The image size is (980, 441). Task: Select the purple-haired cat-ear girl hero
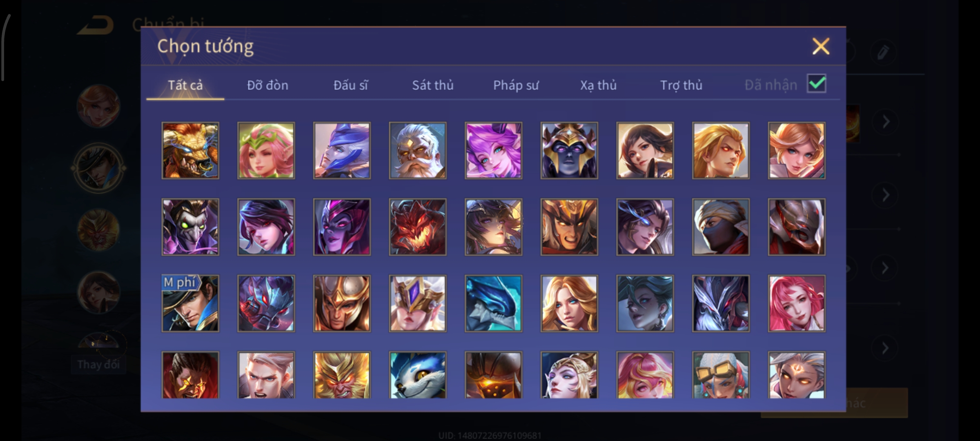[493, 151]
